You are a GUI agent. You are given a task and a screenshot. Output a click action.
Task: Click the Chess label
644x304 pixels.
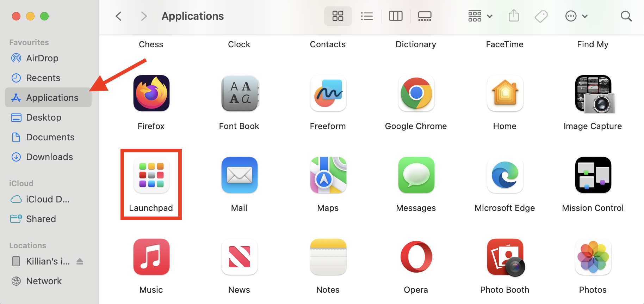pyautogui.click(x=151, y=44)
